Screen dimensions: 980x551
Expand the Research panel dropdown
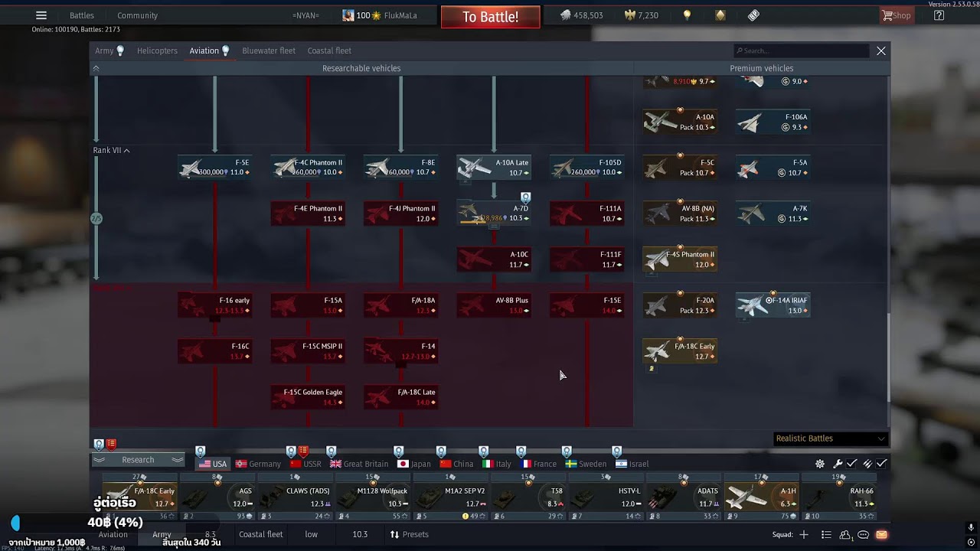coord(139,460)
